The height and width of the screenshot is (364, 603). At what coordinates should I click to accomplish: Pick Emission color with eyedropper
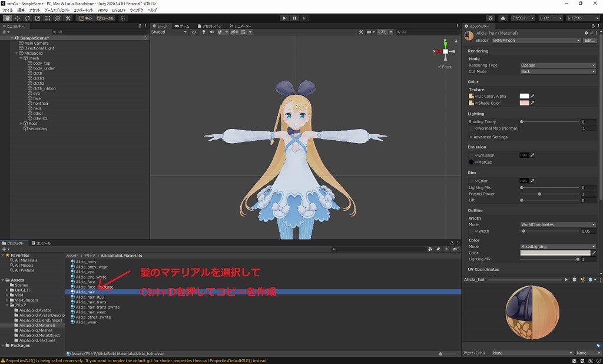point(532,155)
